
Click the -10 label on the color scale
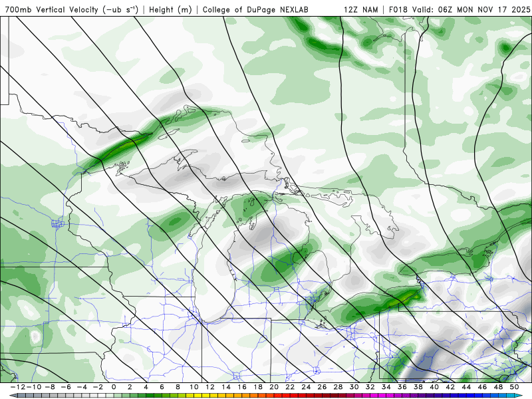click(x=34, y=387)
